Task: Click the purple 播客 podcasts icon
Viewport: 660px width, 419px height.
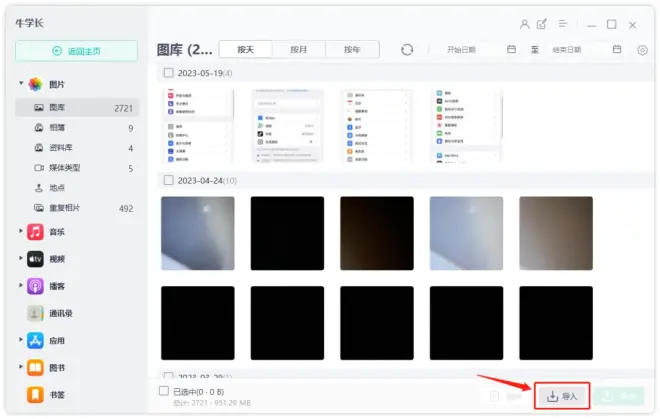Action: click(35, 286)
